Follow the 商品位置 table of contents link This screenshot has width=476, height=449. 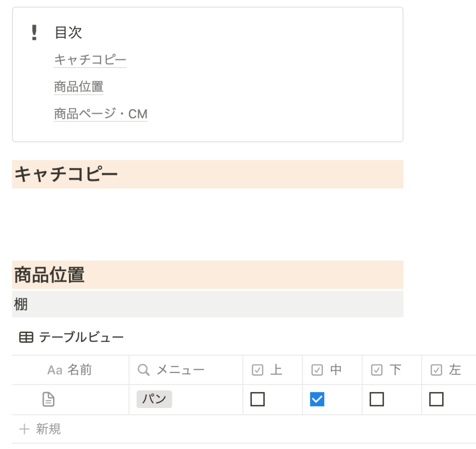(x=79, y=87)
